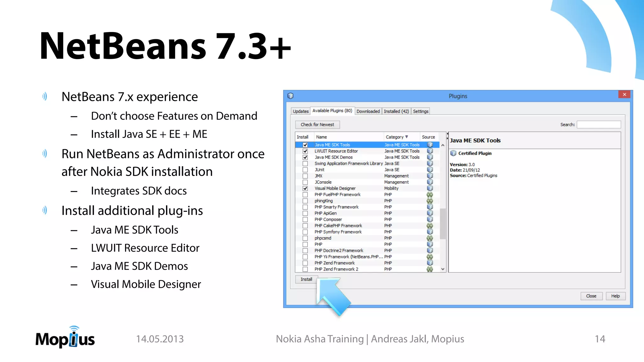Click the plugin list scrollbar thumb
This screenshot has height=362, width=644.
(x=443, y=224)
